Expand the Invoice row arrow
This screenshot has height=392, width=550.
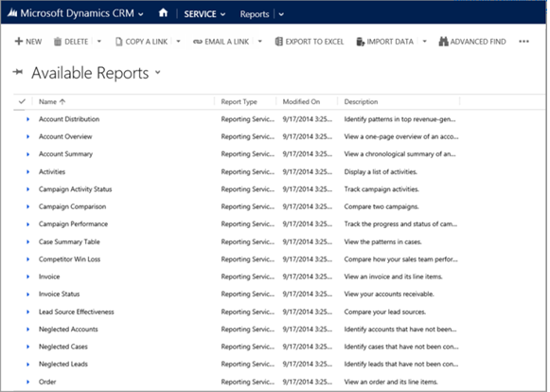[28, 276]
